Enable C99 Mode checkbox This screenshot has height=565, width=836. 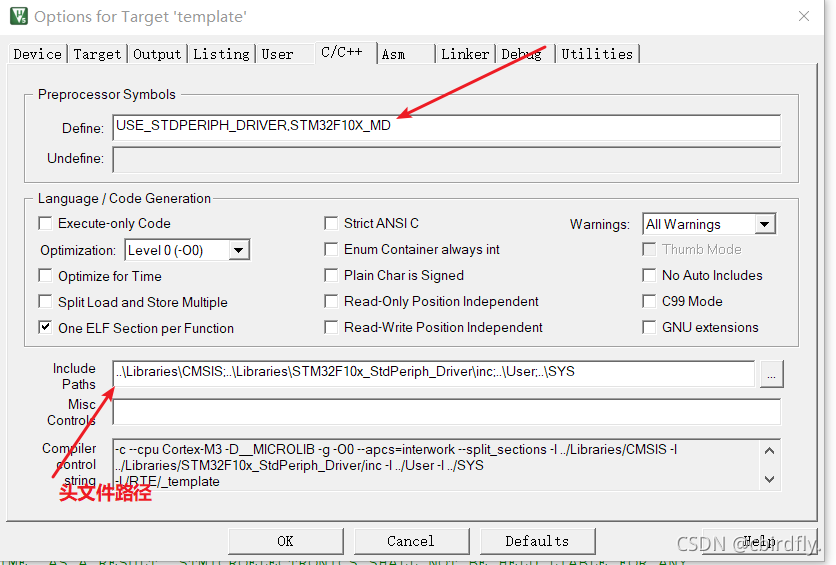point(649,301)
